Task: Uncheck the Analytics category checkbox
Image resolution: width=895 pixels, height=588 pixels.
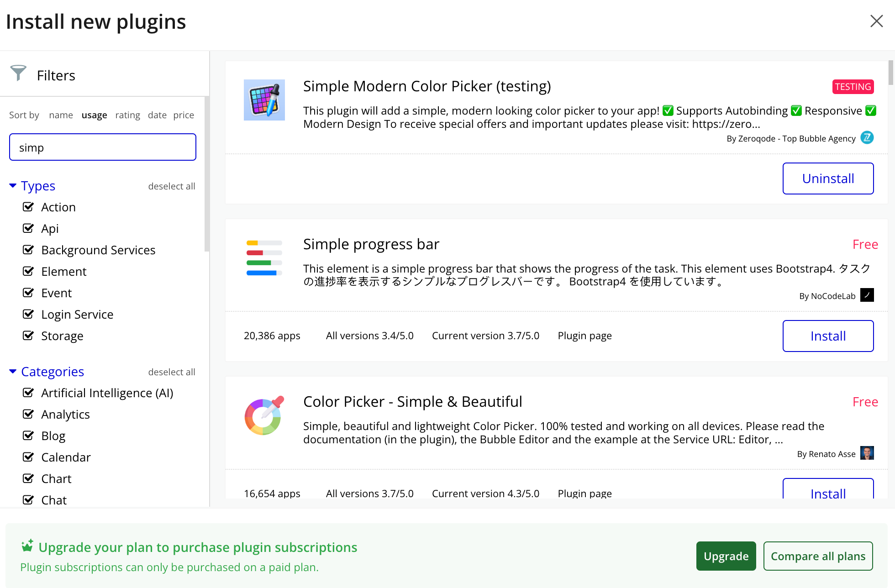Action: pyautogui.click(x=28, y=414)
